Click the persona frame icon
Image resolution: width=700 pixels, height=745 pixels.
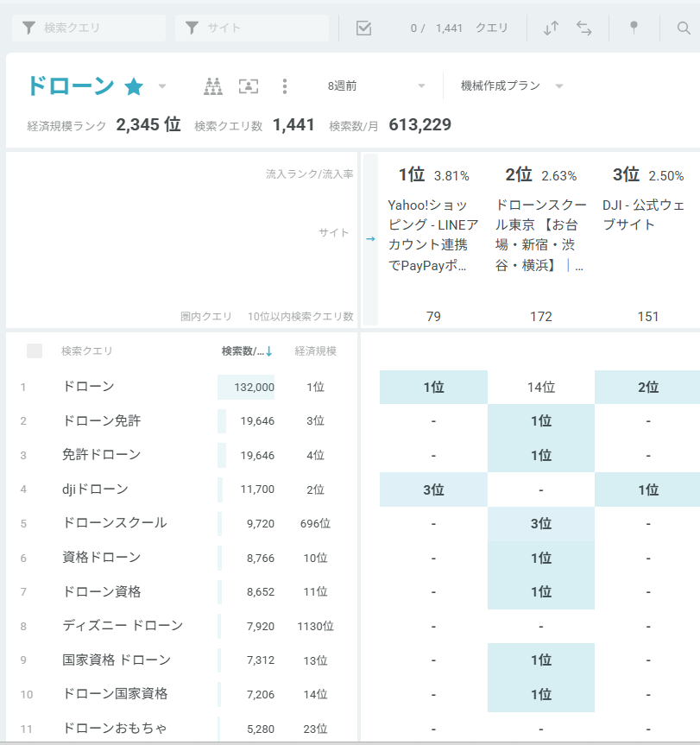(249, 86)
